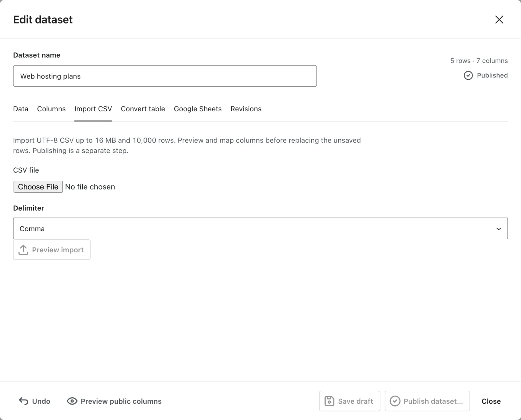521x420 pixels.
Task: Click the Dataset name input field
Action: click(165, 76)
